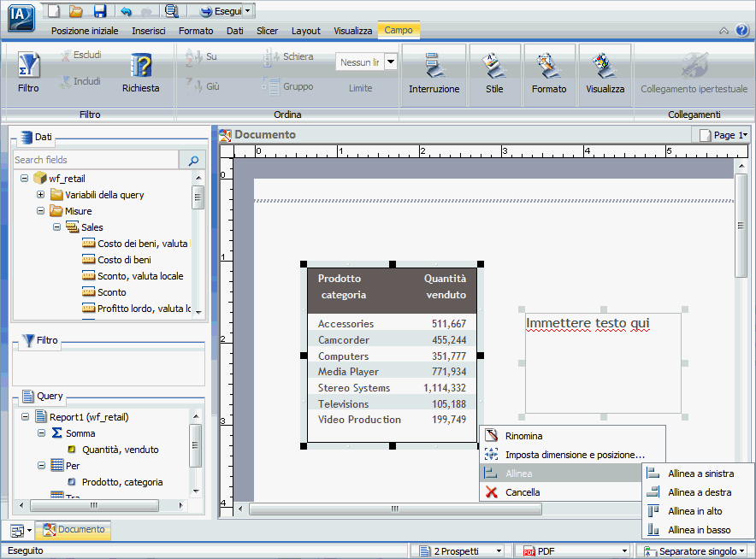Collapse the ribbon with the up chevron
Image resolution: width=756 pixels, height=559 pixels.
[724, 31]
